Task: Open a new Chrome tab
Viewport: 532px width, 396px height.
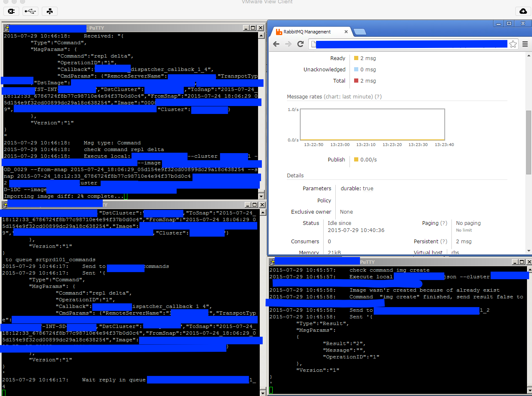Action: (x=360, y=32)
